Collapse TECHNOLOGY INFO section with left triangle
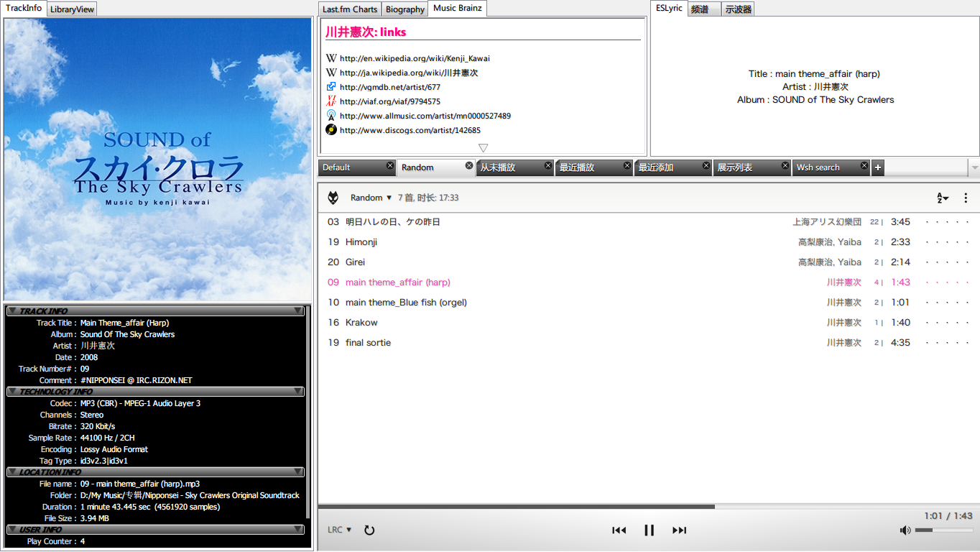The height and width of the screenshot is (552, 980). [x=12, y=392]
